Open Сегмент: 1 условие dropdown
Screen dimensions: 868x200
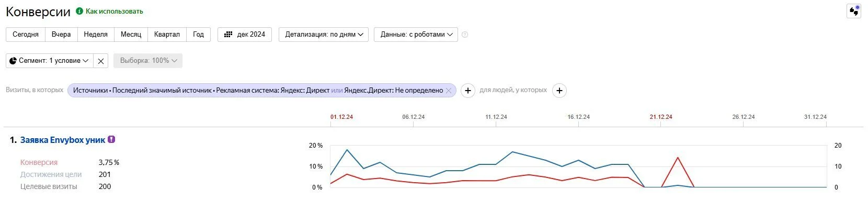[x=50, y=61]
